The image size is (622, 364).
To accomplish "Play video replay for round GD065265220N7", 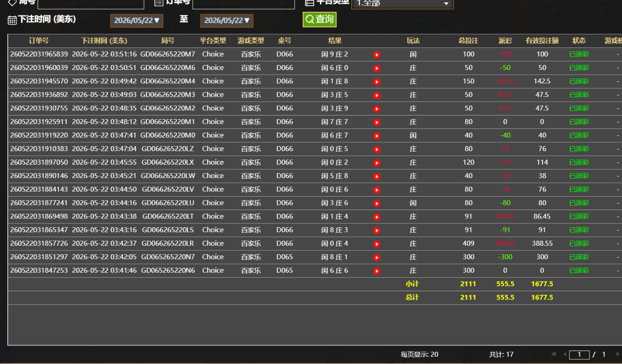I will tap(377, 257).
